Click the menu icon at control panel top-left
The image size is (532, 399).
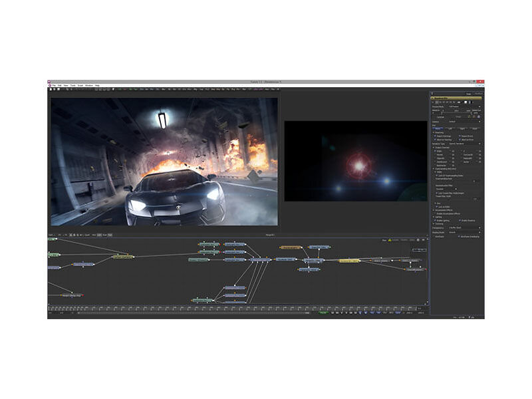tap(432, 94)
